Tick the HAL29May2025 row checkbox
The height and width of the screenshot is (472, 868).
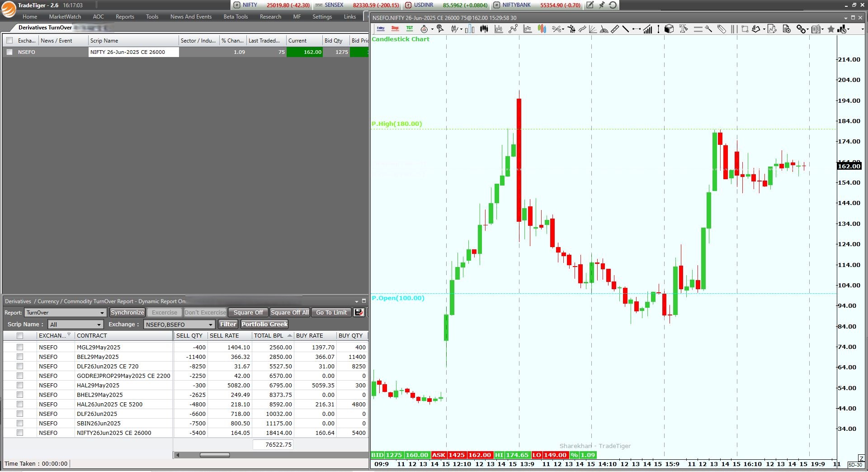click(20, 385)
